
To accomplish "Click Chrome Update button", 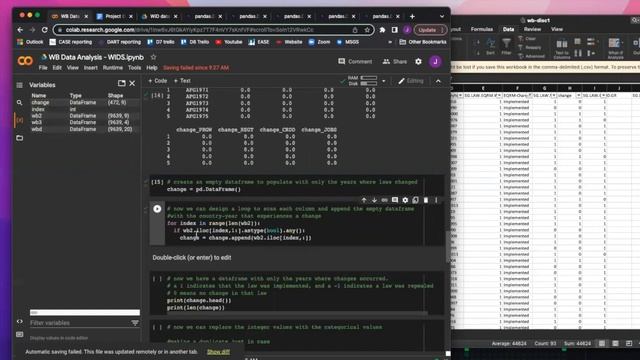I will coord(430,30).
